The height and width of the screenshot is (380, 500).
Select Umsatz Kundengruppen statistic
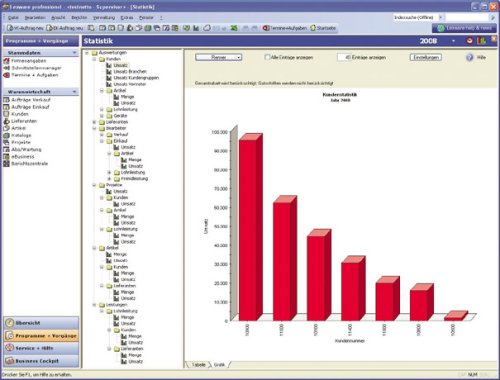tap(136, 78)
